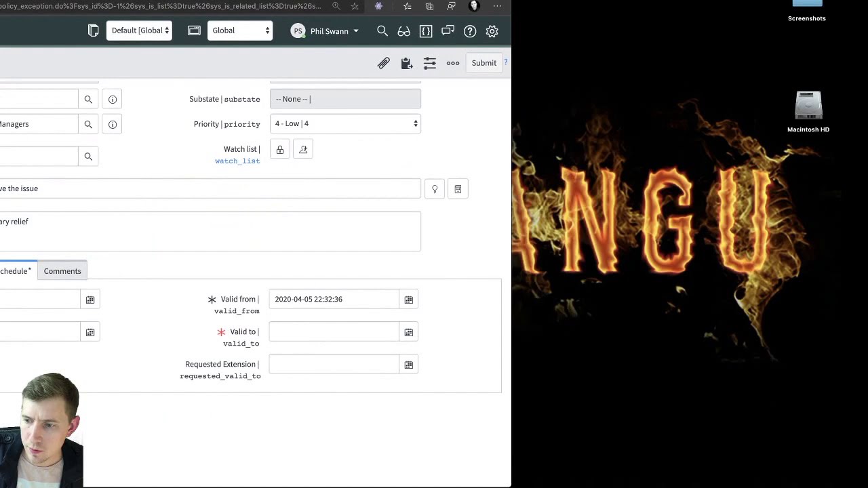Open ServiceNow help with the question mark icon
The image size is (868, 488).
coord(469,30)
